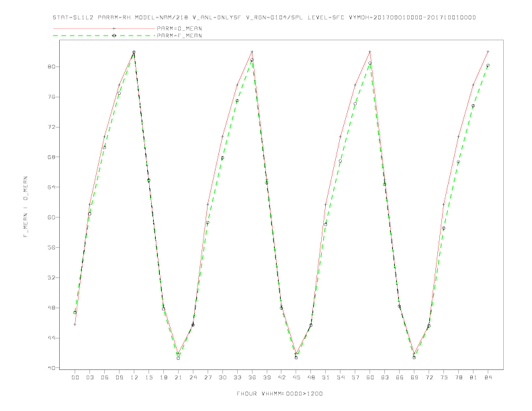Click the x-axis forecast hour label 03
This screenshot has width=532, height=411.
click(89, 377)
